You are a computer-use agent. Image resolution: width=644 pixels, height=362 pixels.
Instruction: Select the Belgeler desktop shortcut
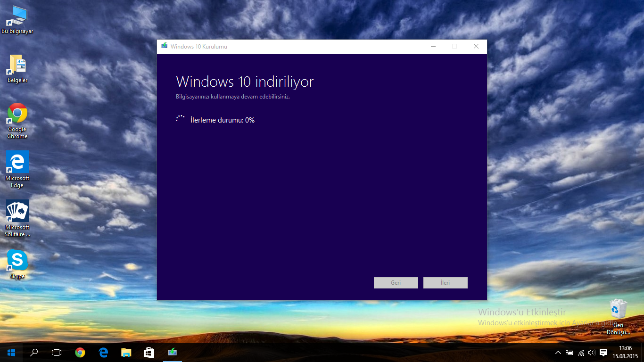click(17, 69)
